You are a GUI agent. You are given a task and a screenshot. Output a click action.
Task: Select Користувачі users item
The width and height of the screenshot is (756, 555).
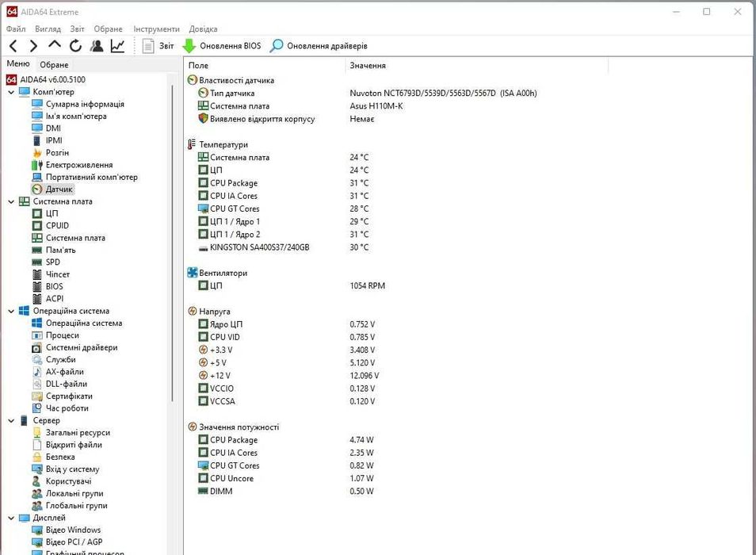(62, 481)
